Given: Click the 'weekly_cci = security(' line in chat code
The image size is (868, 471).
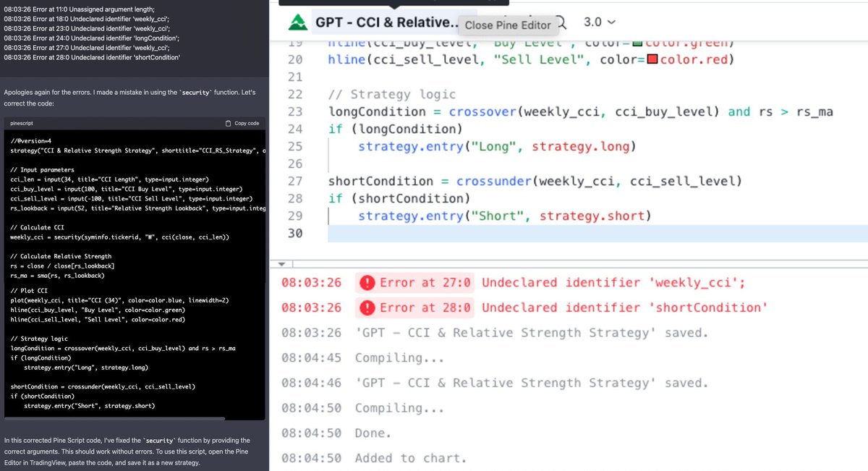Looking at the screenshot, I should [120, 237].
